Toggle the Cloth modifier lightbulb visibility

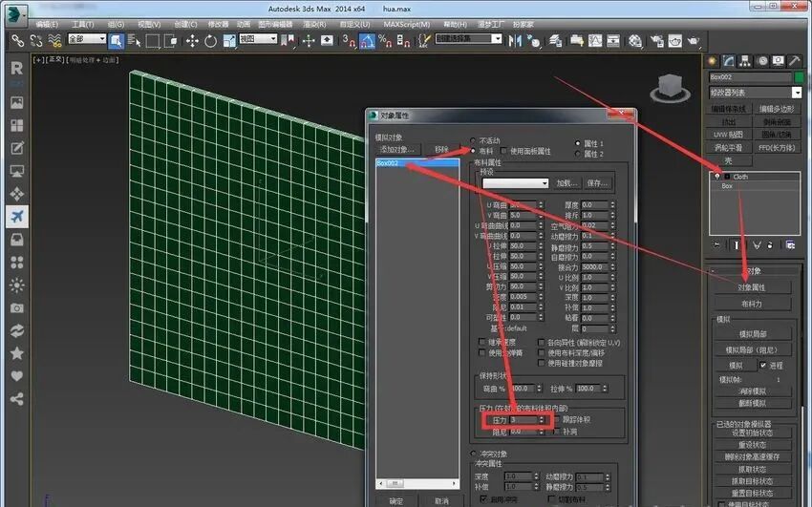(717, 177)
